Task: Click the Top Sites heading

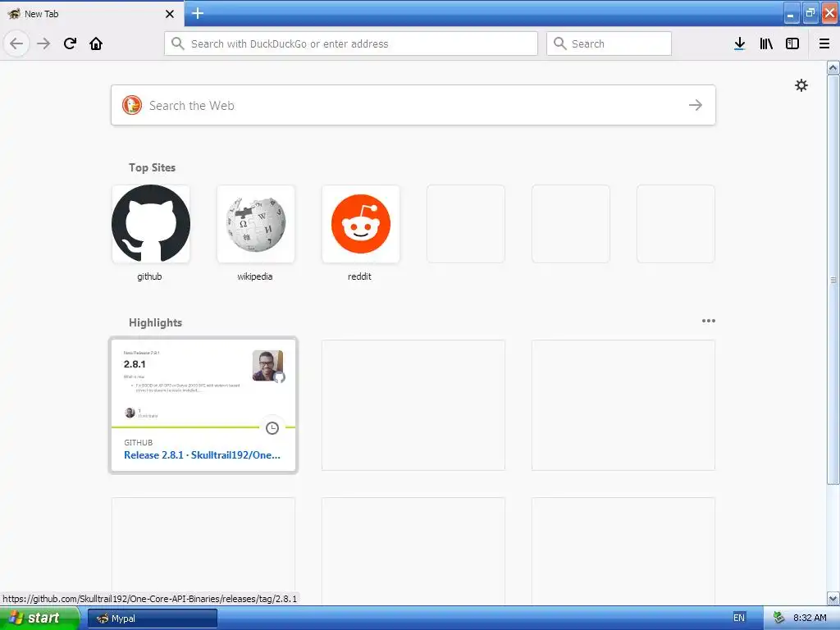Action: pos(152,167)
